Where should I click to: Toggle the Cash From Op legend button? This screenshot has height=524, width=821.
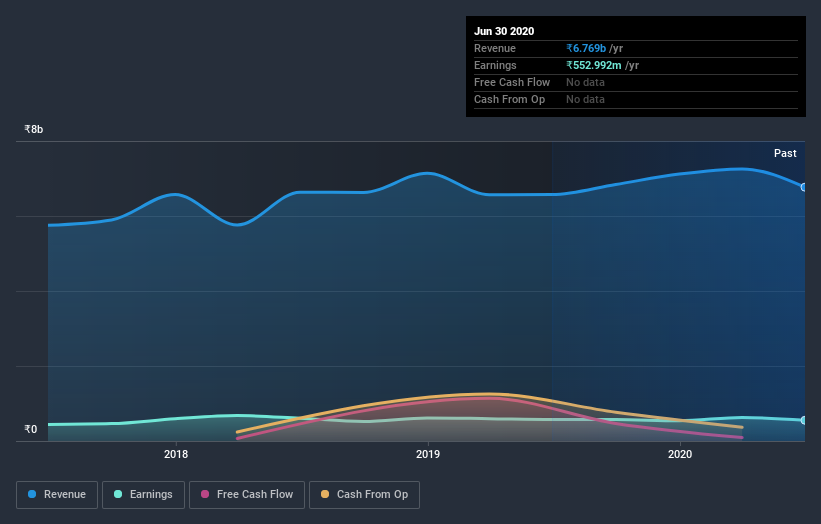(364, 495)
